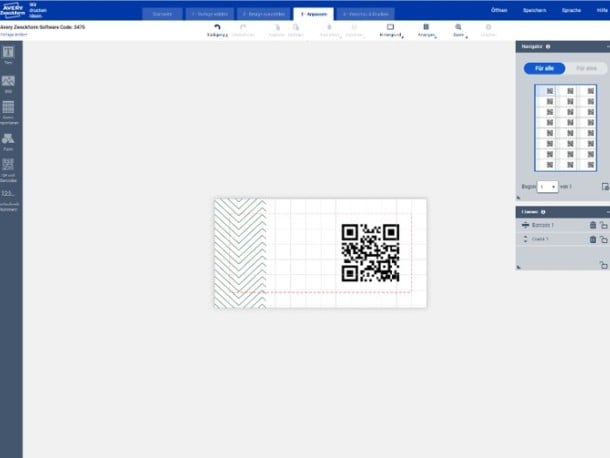610x458 pixels.
Task: Click the Navigator info icon
Action: [x=548, y=46]
